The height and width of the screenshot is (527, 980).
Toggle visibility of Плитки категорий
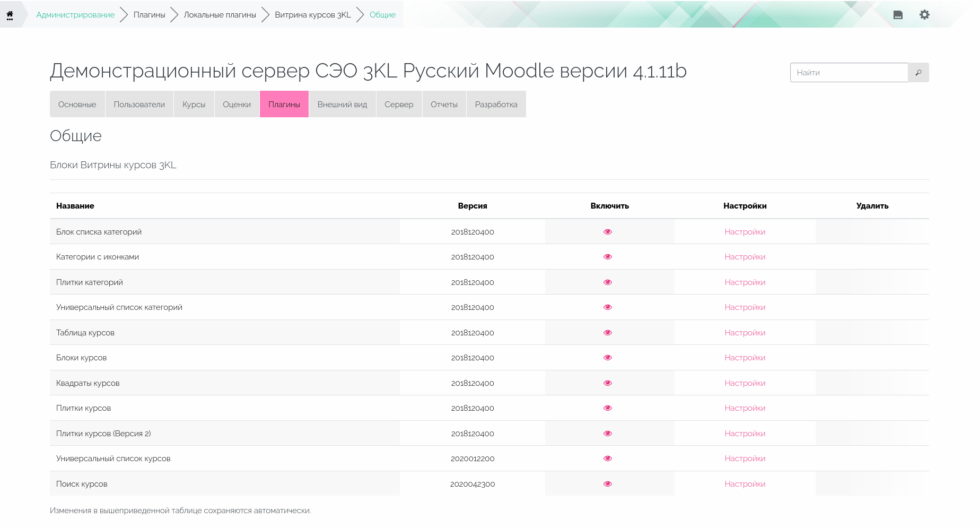pos(608,282)
